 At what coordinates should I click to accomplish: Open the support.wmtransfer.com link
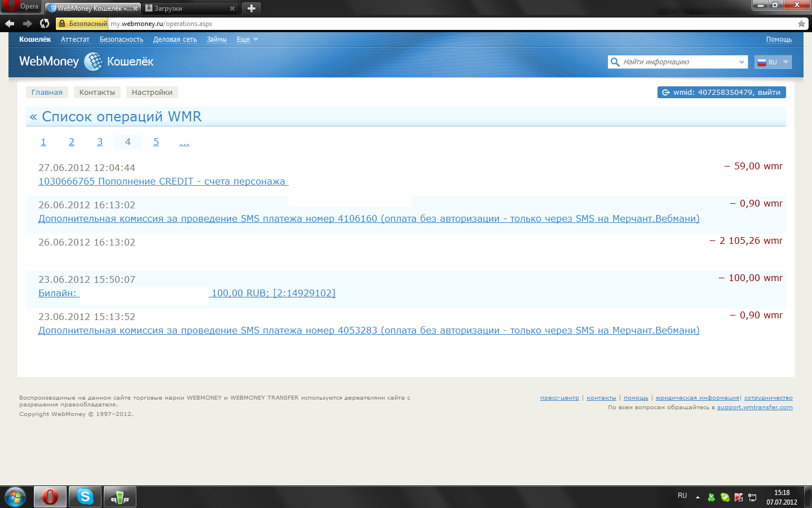754,408
